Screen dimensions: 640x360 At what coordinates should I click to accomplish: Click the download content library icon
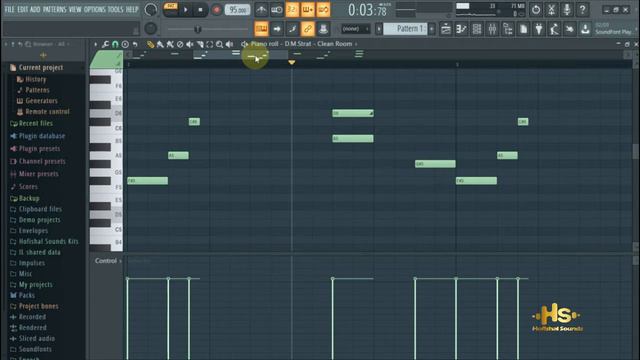[x=585, y=29]
